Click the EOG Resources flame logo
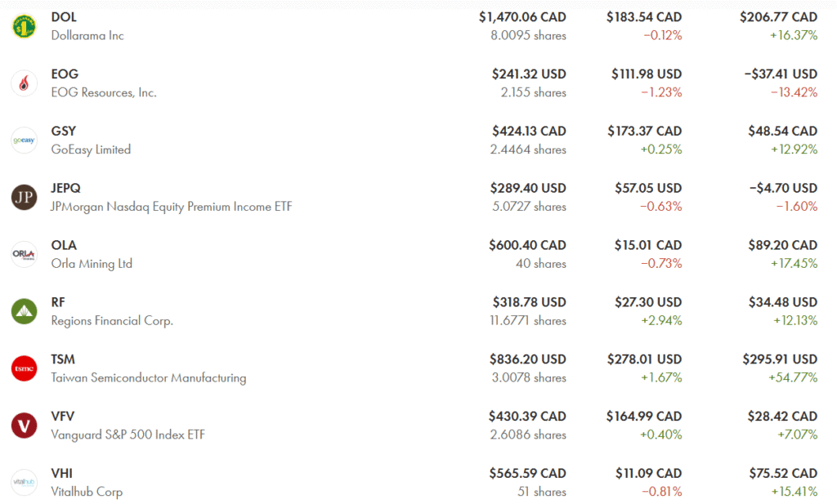837x504 pixels. coord(24,83)
